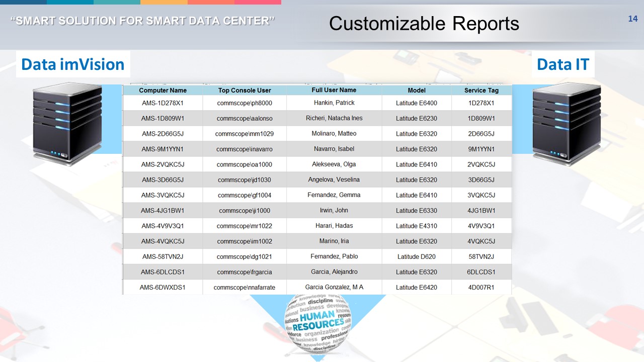Select user name Navarro, Isabel

pyautogui.click(x=334, y=149)
